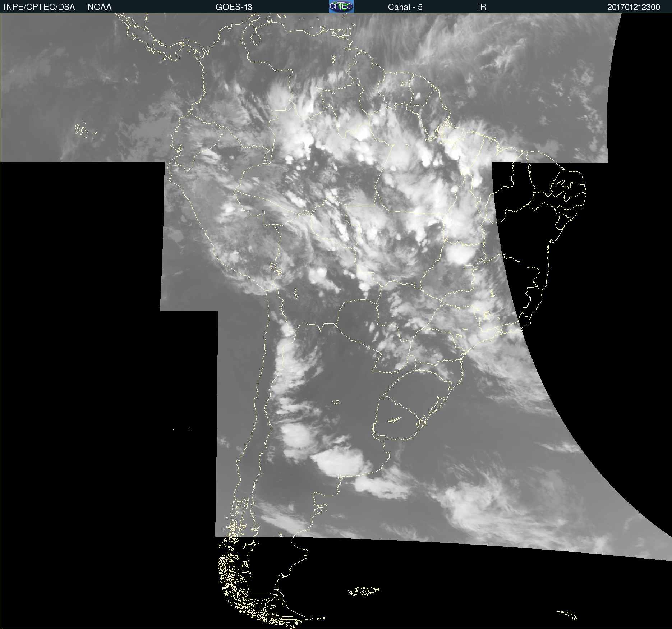The image size is (672, 629).
Task: Click the GOES-13 satellite label
Action: (x=234, y=7)
